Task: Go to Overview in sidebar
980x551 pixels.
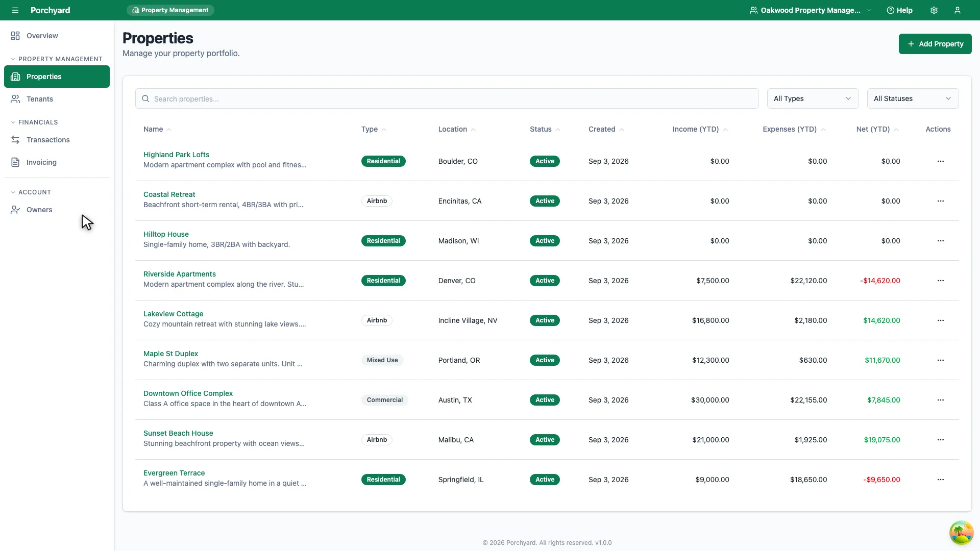Action: tap(57, 36)
